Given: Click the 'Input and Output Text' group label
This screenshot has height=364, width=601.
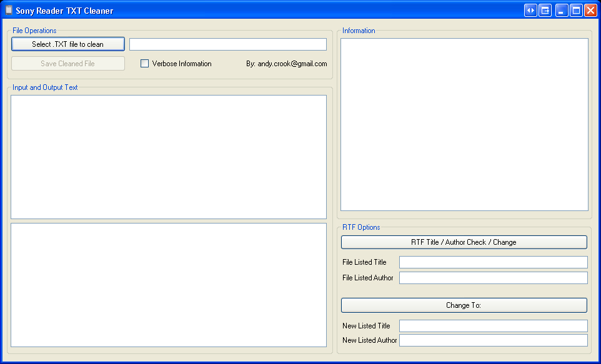Looking at the screenshot, I should [x=45, y=87].
